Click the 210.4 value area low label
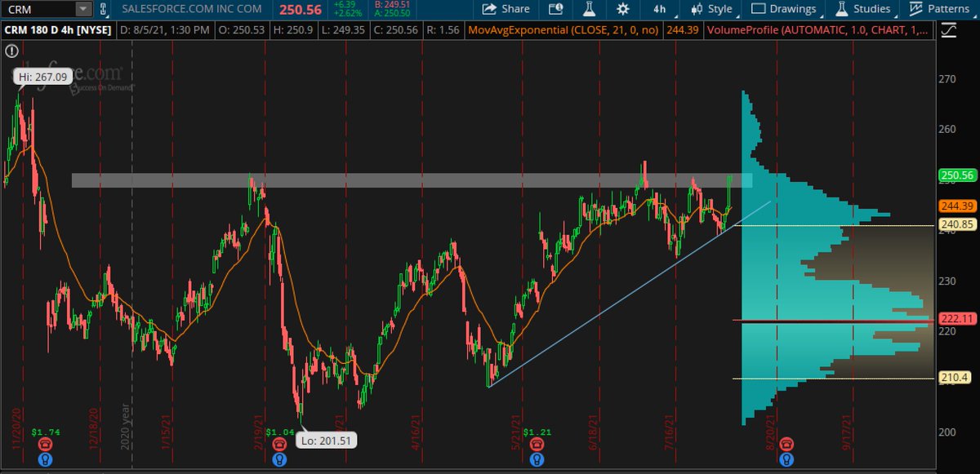980x474 pixels. point(953,377)
